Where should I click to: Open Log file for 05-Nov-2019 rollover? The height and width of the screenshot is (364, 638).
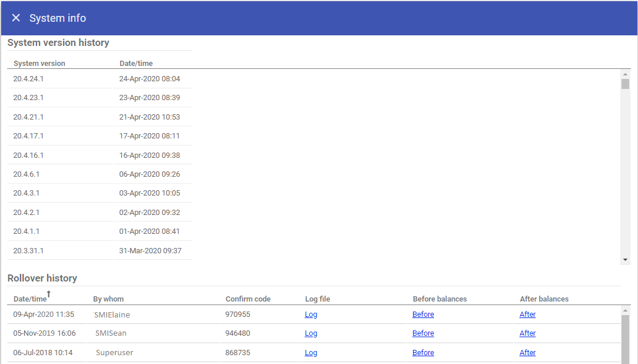[x=311, y=333]
